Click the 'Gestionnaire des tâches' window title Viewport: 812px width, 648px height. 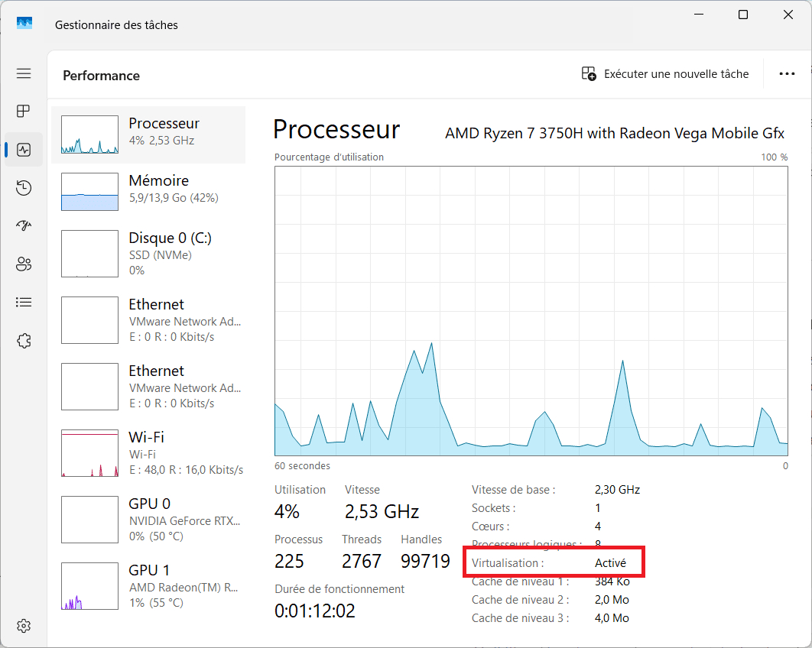click(116, 25)
